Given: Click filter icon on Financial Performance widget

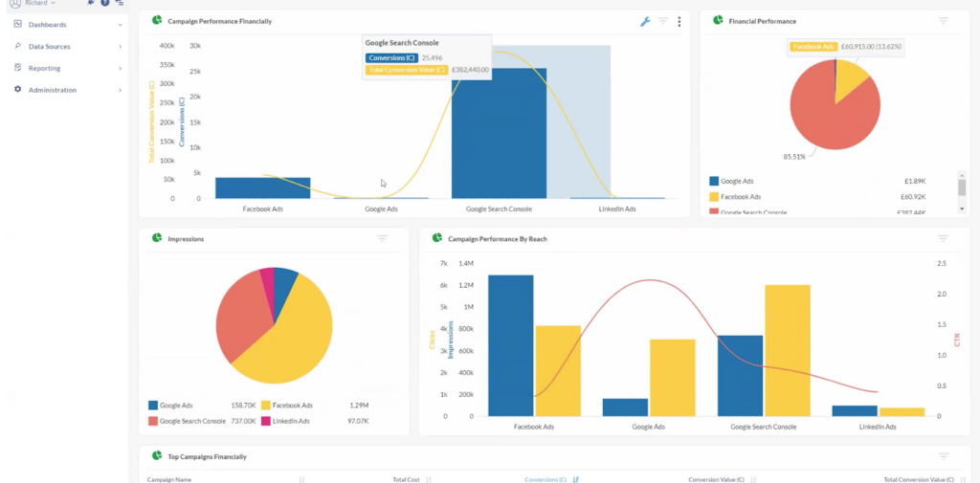Looking at the screenshot, I should [x=943, y=21].
